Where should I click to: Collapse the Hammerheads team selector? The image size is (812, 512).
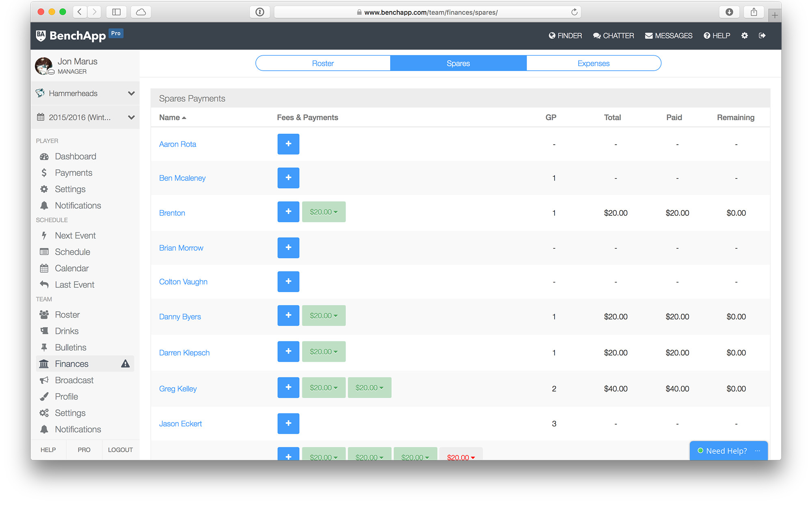[131, 93]
